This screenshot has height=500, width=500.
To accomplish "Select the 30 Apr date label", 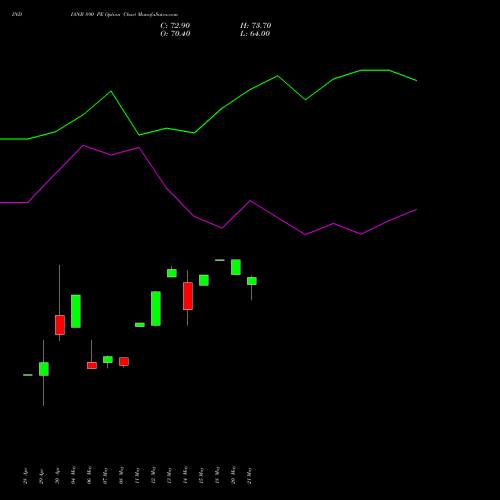I will [57, 476].
